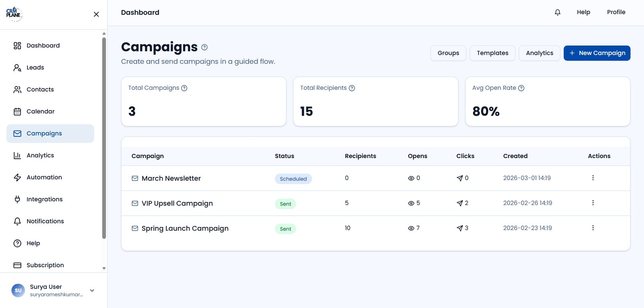The image size is (644, 308).
Task: Open the Templates button
Action: coord(492,53)
